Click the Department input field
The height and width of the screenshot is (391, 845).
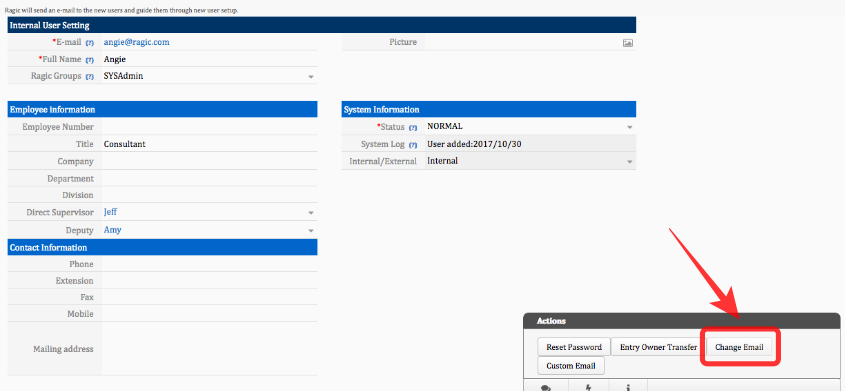(209, 178)
